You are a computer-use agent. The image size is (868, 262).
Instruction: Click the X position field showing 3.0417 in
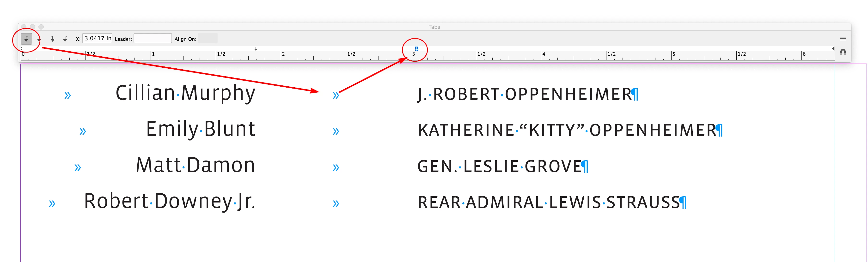pyautogui.click(x=97, y=38)
